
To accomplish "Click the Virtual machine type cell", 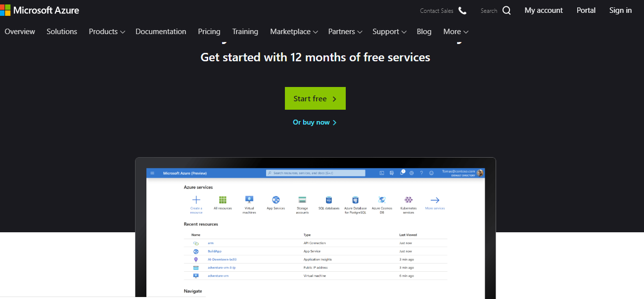I will coord(314,275).
